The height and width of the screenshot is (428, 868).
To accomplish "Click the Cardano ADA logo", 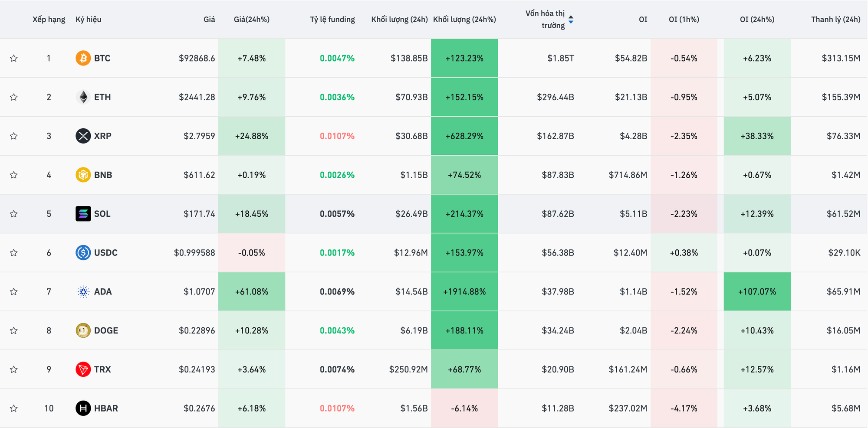I will pyautogui.click(x=83, y=292).
